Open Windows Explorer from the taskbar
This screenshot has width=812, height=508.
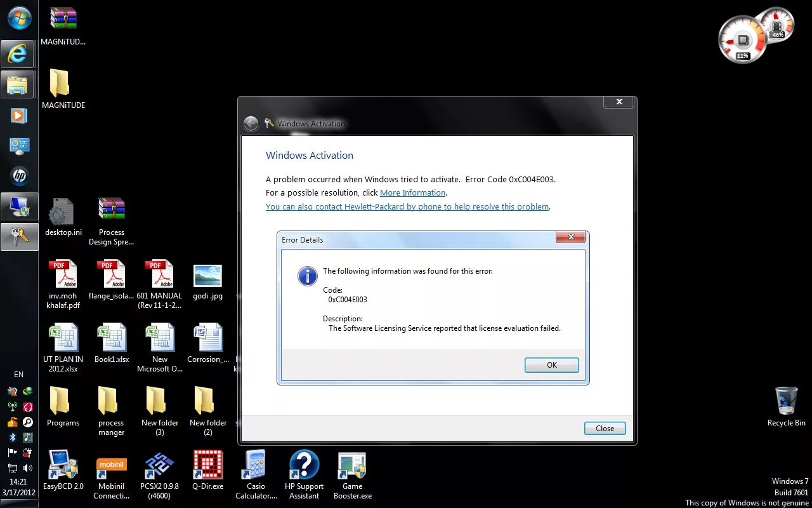click(x=17, y=84)
